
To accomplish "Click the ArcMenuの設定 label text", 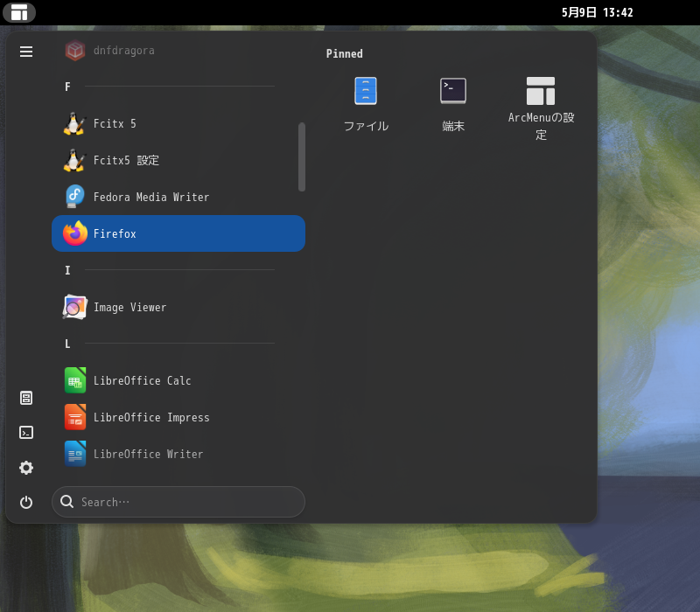I will 541,126.
